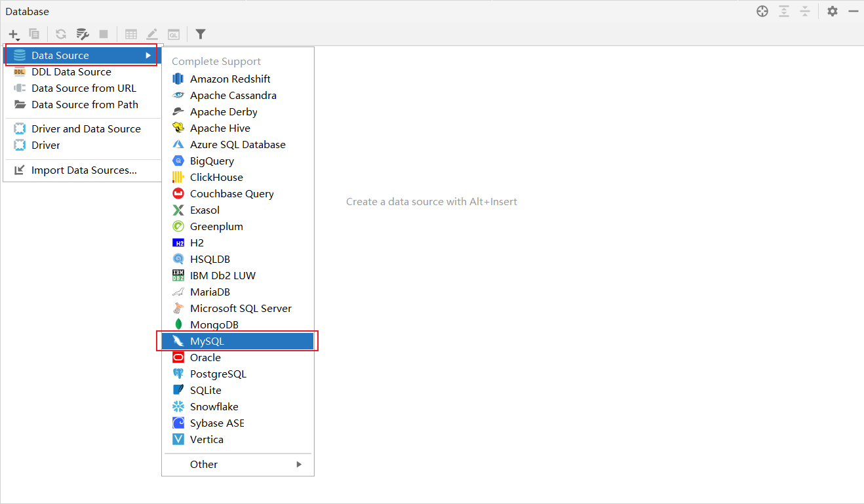Choose Data Source from URL option
Screen dimensions: 864x504
(x=83, y=88)
